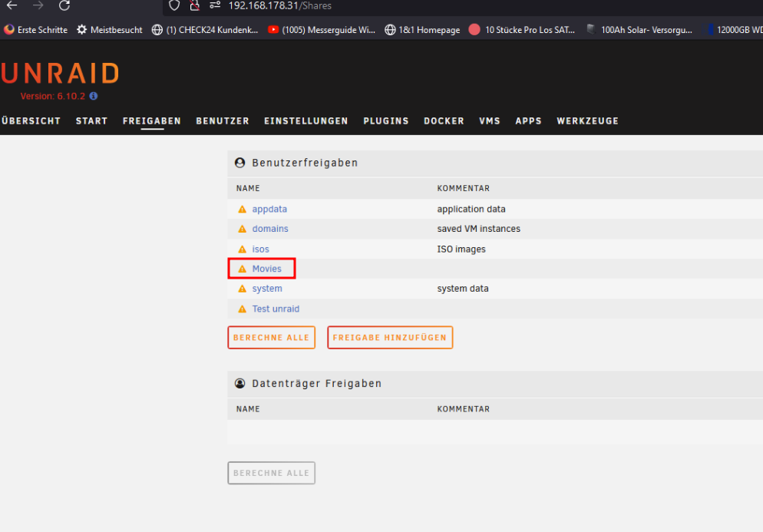The width and height of the screenshot is (763, 532).
Task: Click the warning icon next to appdata
Action: (242, 210)
